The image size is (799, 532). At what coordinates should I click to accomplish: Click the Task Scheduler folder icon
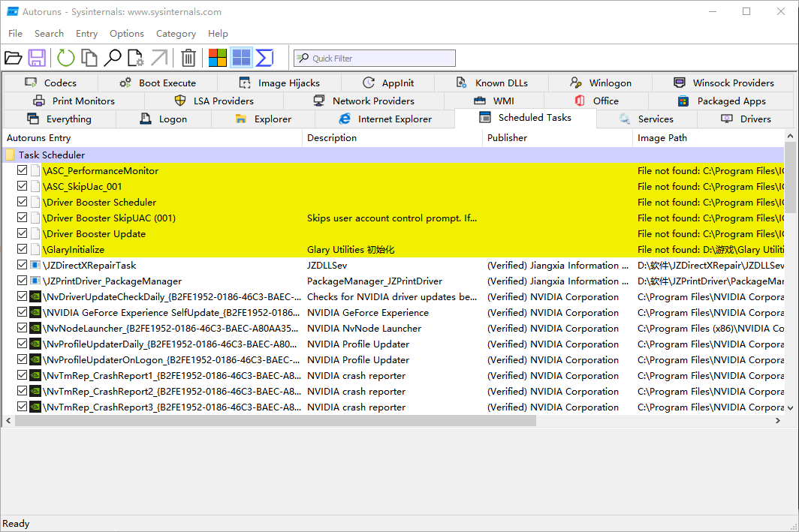(10, 155)
